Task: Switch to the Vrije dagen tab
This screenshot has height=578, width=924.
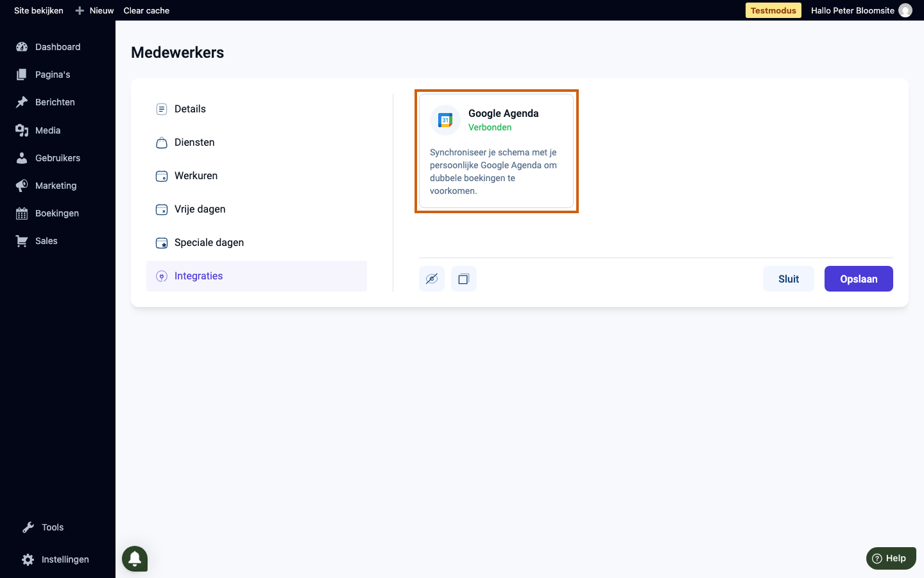Action: click(x=257, y=209)
